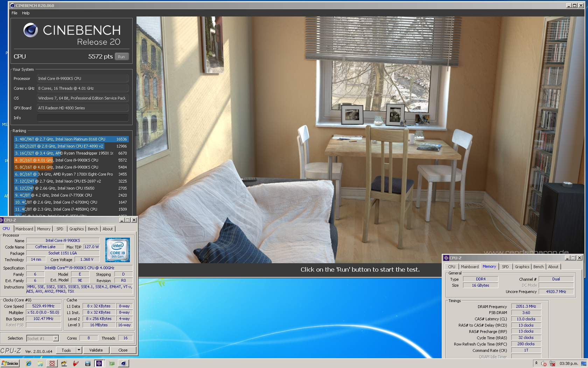Screen dimensions: 588x368
Task: Show hidden tray icons with chevron
Action: (x=536, y=363)
